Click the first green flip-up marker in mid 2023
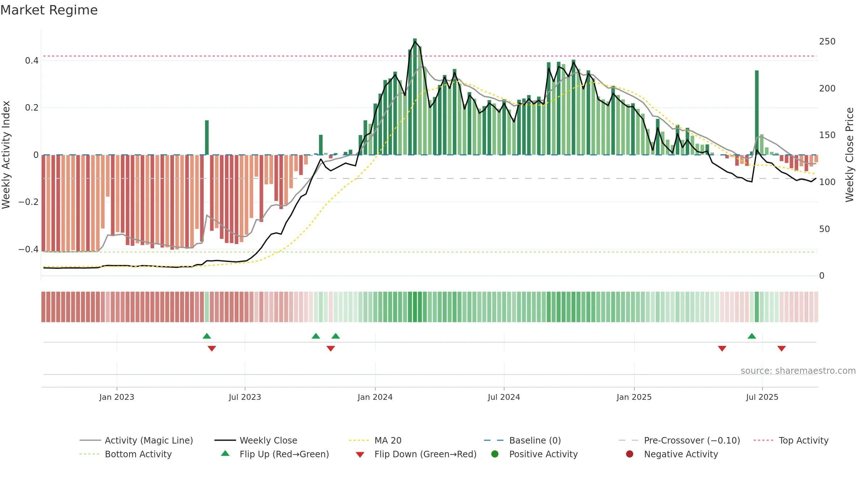 pos(207,336)
